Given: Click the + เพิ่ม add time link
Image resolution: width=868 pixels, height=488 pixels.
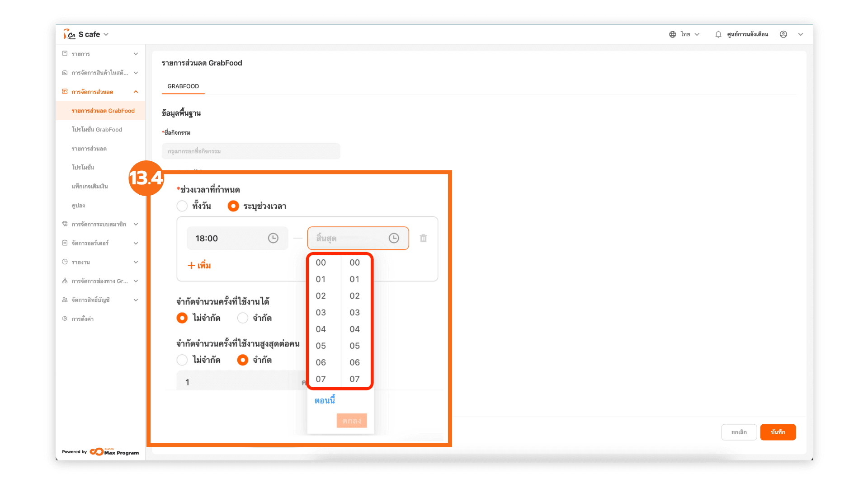Looking at the screenshot, I should point(199,265).
